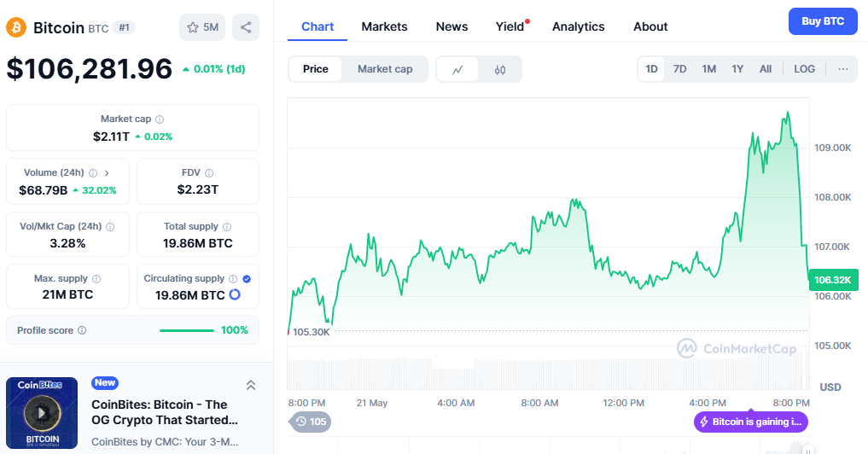This screenshot has width=868, height=454.
Task: Click info icon beside Profile score
Action: tap(82, 330)
